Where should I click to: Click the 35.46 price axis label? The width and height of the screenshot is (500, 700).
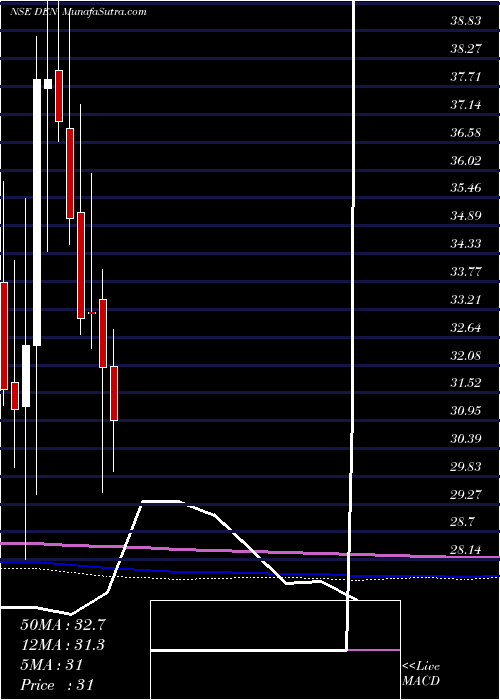tap(466, 188)
